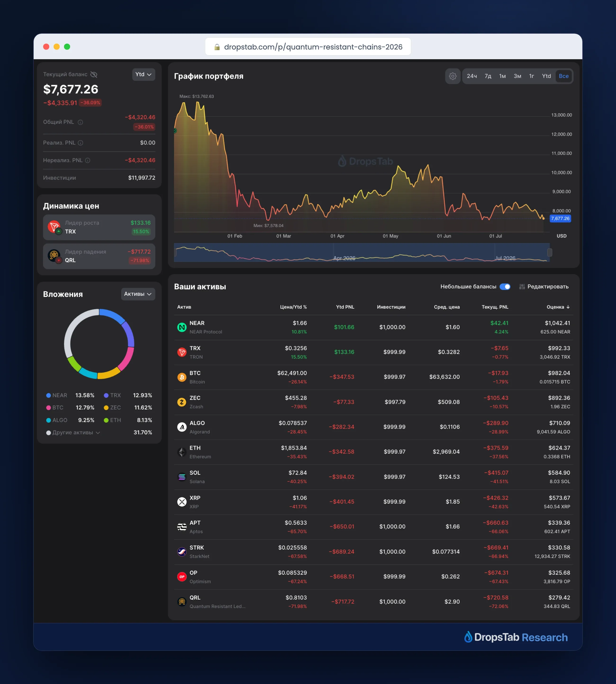Click the QRL coin icon in table
Screen dimensions: 616x684
tap(182, 602)
